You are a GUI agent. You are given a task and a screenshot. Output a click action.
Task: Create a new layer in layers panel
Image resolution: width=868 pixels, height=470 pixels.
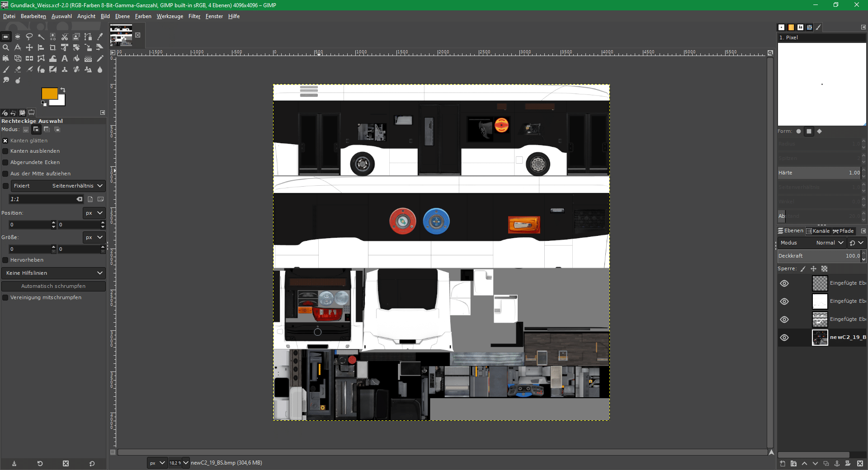783,463
